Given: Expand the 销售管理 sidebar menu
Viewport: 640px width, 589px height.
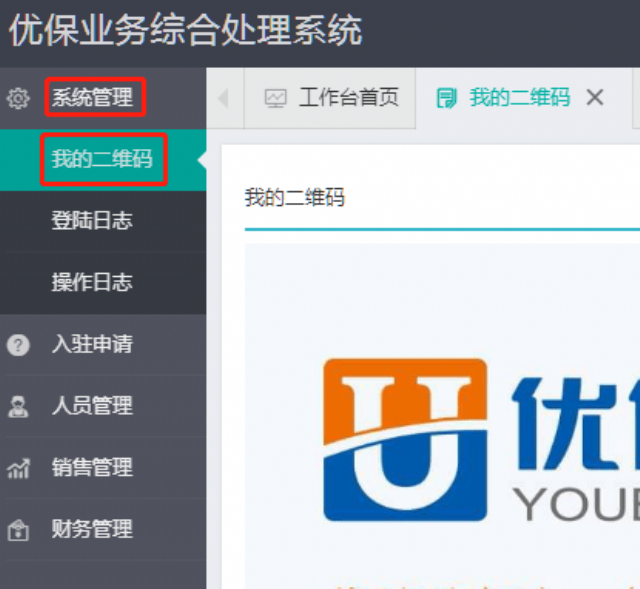Looking at the screenshot, I should (92, 468).
